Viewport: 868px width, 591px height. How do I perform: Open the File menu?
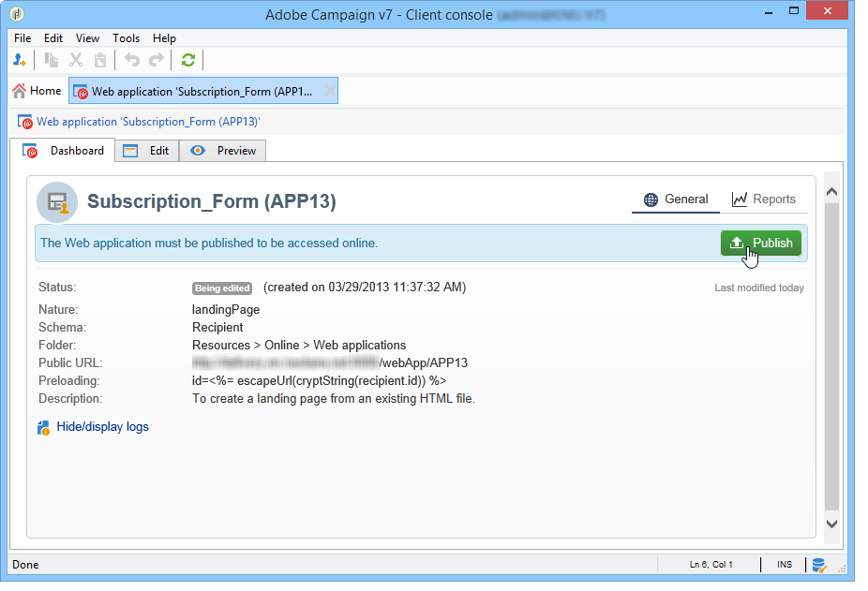(x=22, y=38)
